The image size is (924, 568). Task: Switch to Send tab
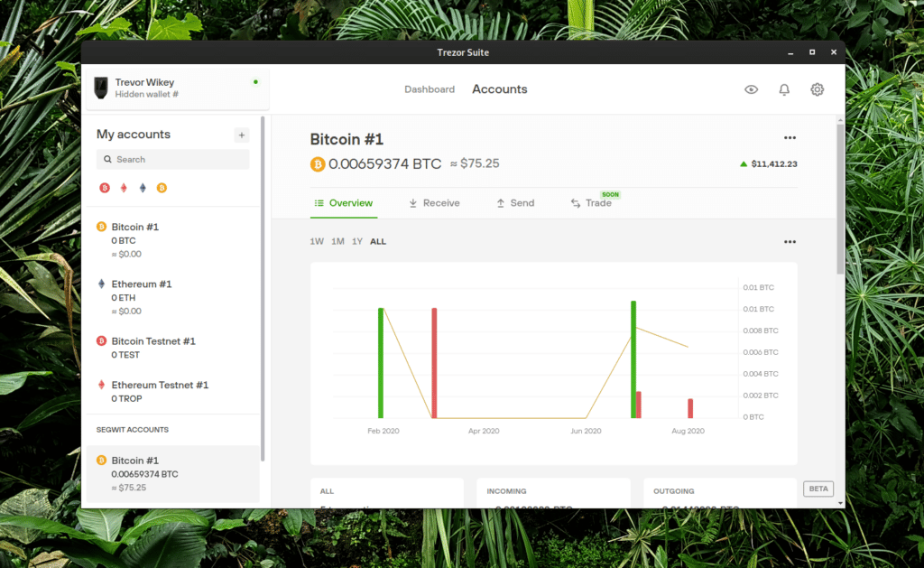(x=515, y=203)
